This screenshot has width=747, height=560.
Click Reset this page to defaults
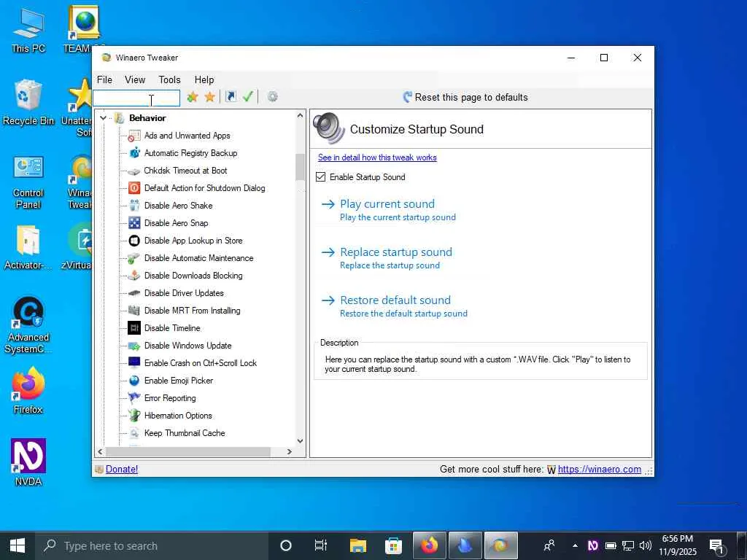pos(465,97)
